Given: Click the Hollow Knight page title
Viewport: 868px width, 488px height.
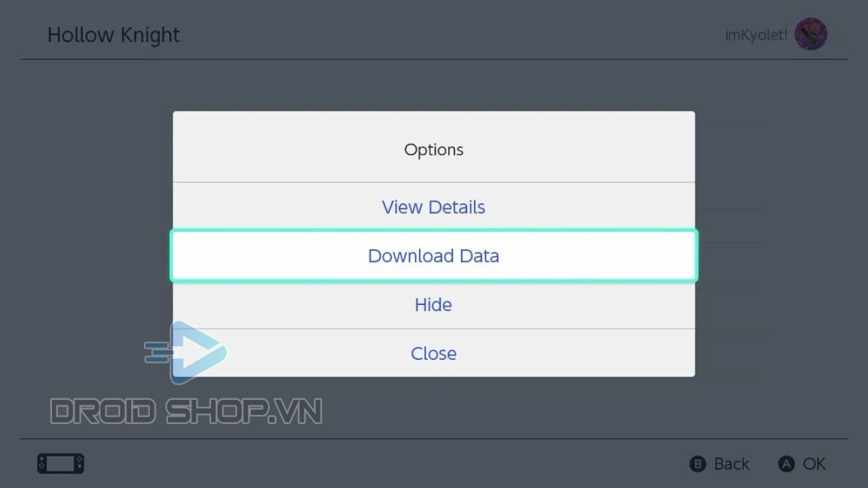Looking at the screenshot, I should [x=114, y=35].
